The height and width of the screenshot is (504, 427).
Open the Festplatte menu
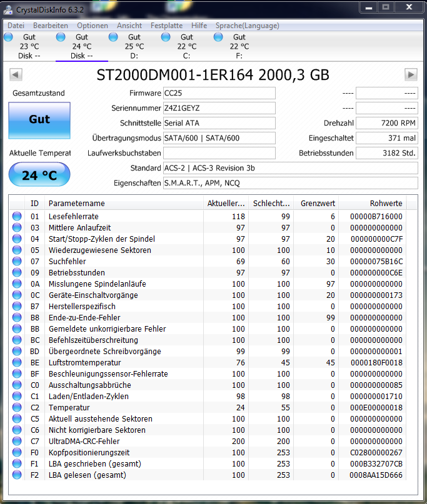point(166,26)
